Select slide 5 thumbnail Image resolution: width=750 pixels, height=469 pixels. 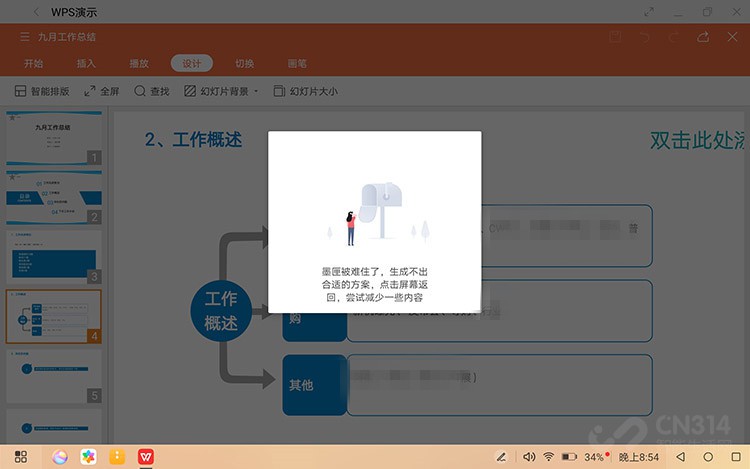[x=54, y=376]
